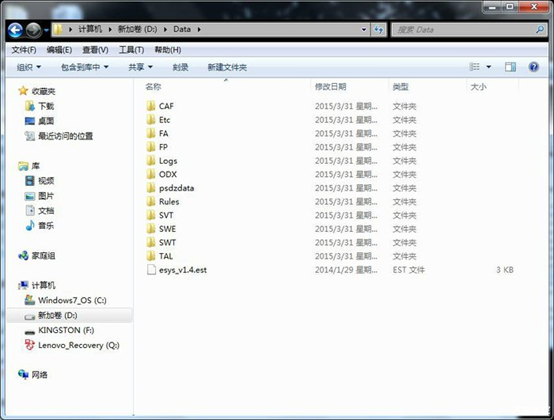The image size is (554, 420).
Task: Open 最近访问的位置 in the sidebar
Action: (65, 136)
